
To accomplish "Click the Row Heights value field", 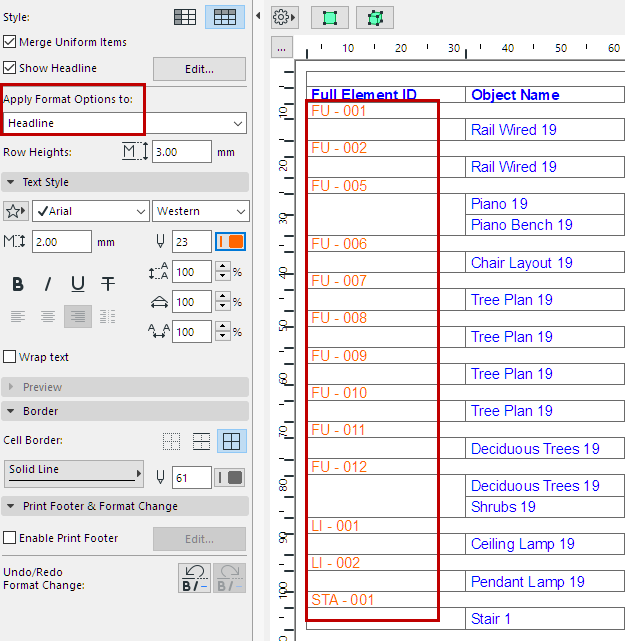I will (x=182, y=152).
